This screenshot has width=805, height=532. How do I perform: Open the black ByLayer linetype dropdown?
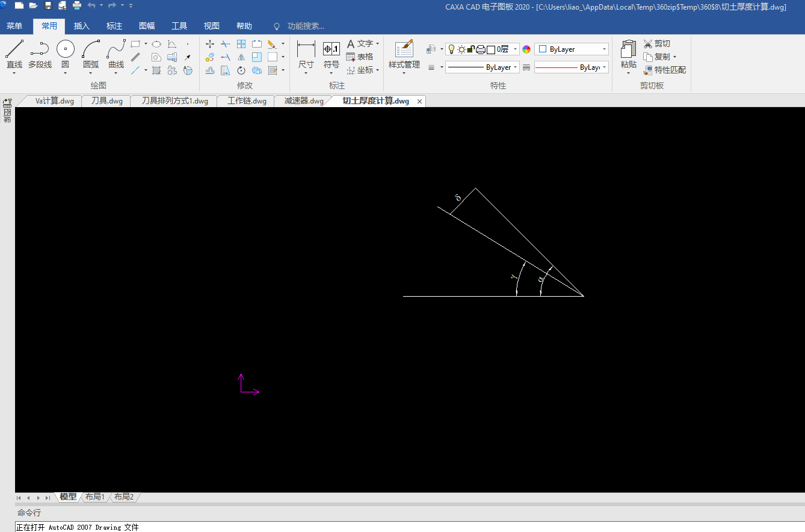click(483, 67)
